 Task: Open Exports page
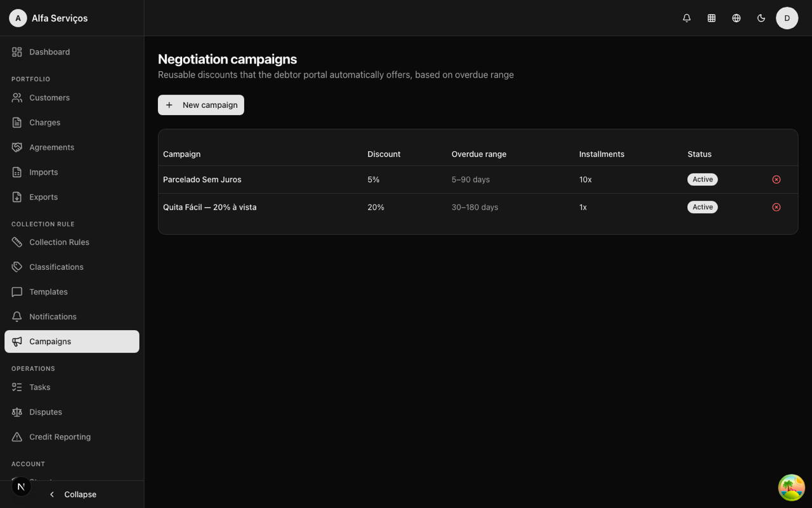[72, 197]
